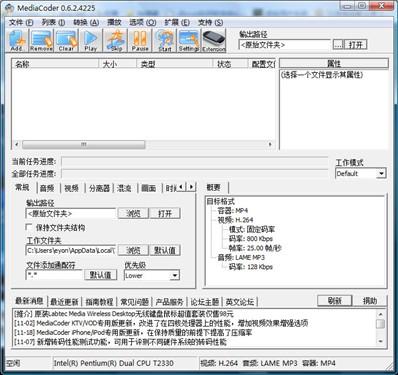
Task: Click the 属性 panel header button
Action: click(x=334, y=63)
